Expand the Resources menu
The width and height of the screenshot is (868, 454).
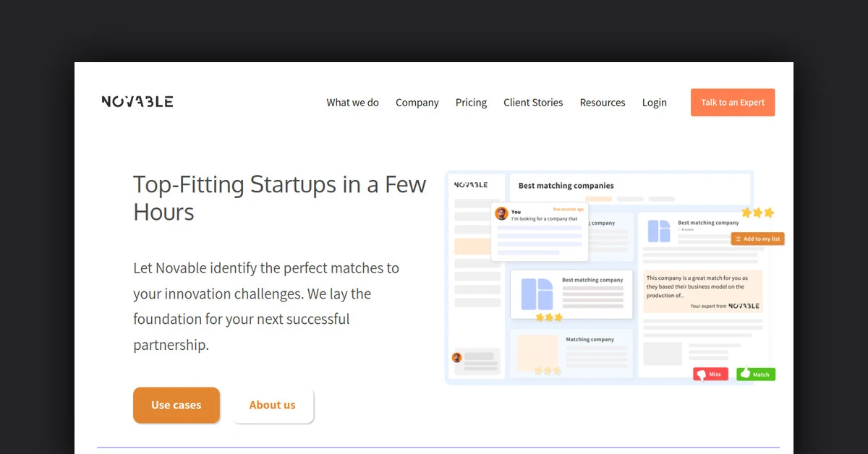[x=602, y=103]
